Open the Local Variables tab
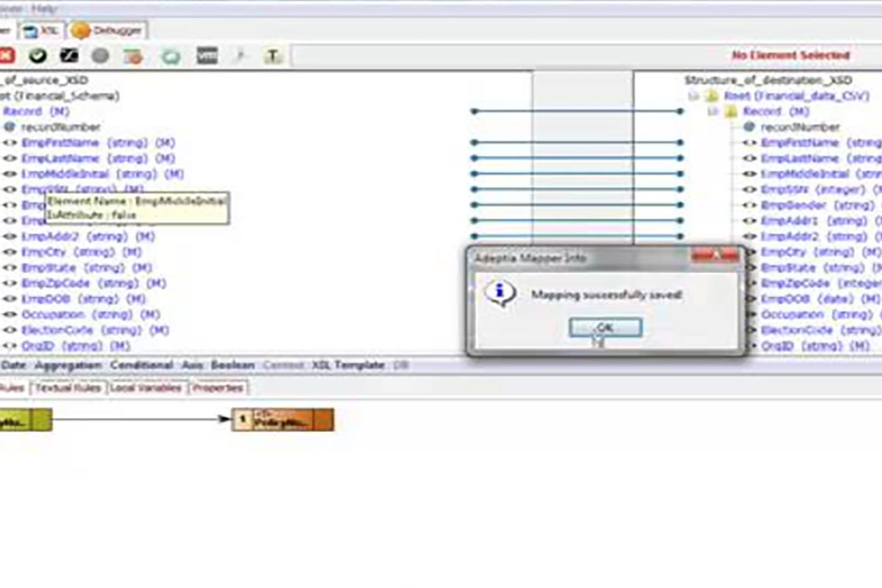882x588 pixels. tap(146, 388)
